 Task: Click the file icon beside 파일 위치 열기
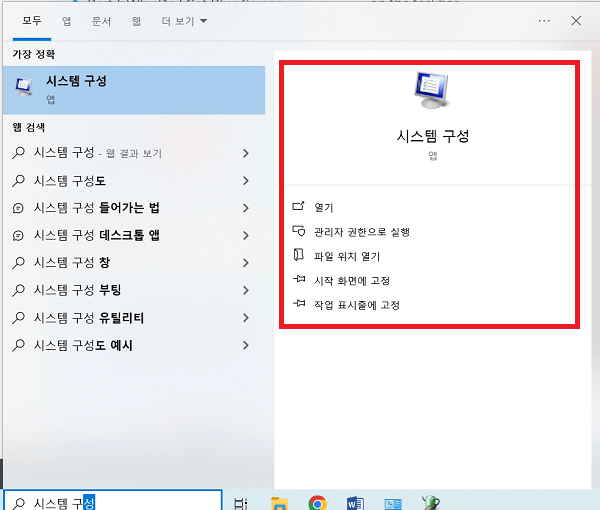coord(298,255)
